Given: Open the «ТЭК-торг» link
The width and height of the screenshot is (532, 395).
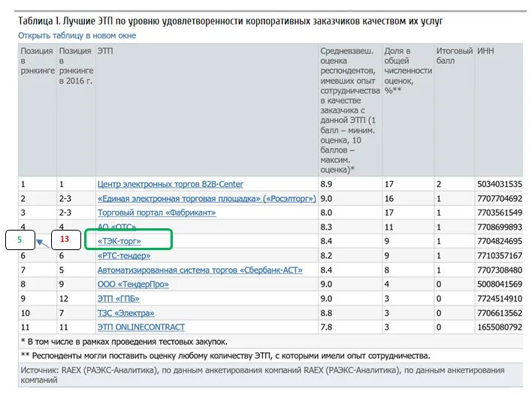Looking at the screenshot, I should [x=119, y=241].
